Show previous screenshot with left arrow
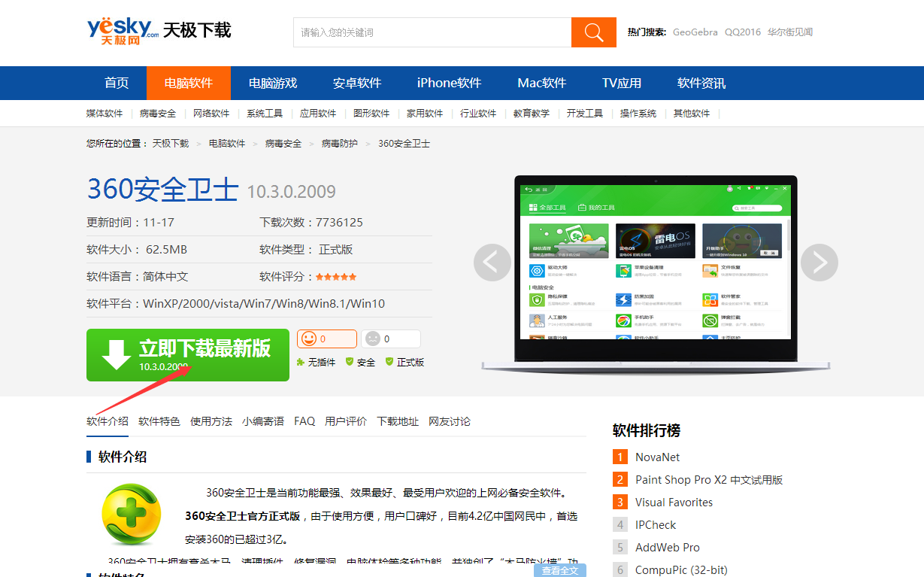The width and height of the screenshot is (924, 577). (x=492, y=263)
